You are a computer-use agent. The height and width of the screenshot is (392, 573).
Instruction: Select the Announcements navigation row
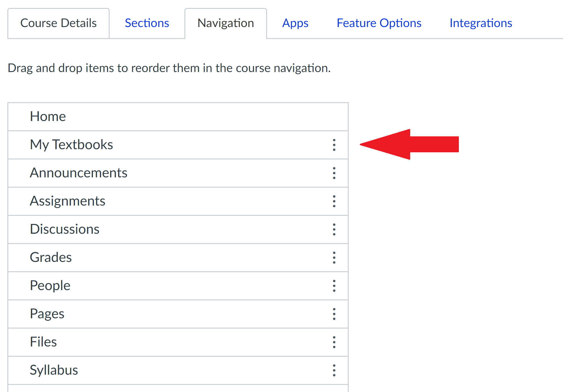[x=178, y=173]
